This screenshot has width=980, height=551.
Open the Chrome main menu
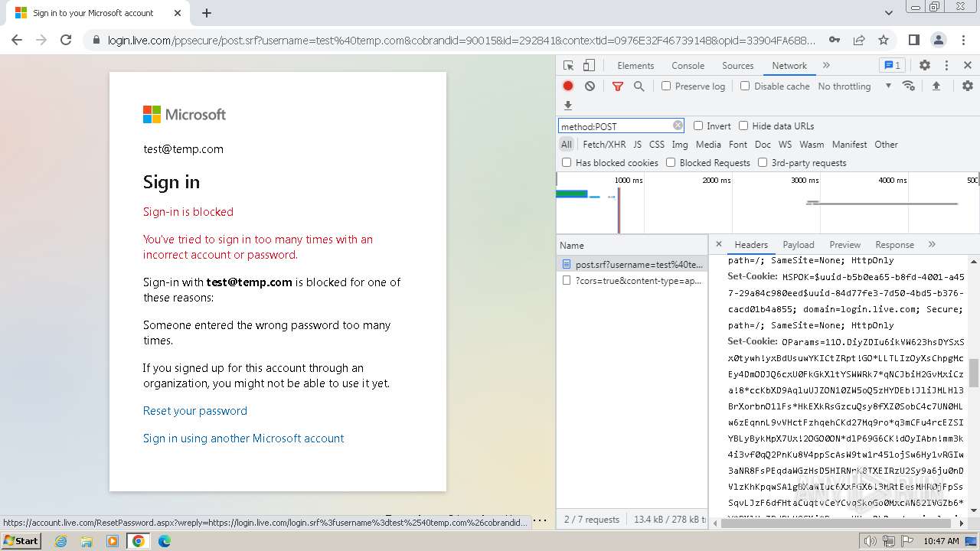point(962,40)
